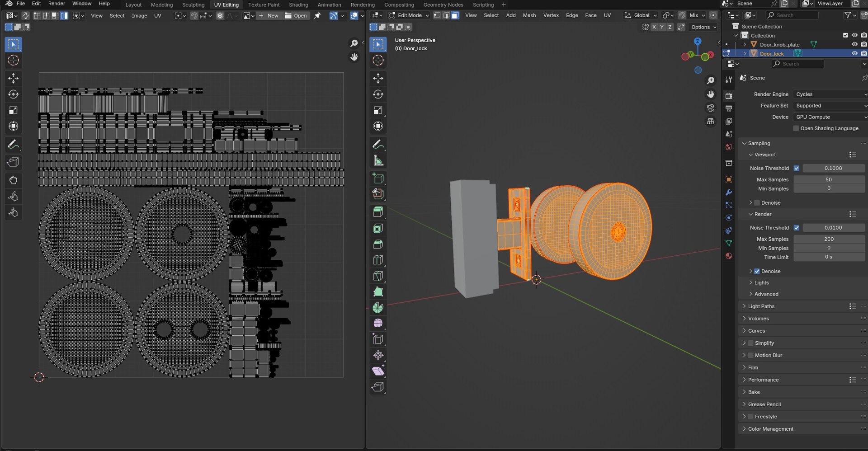Enable the Motion Blur checkbox

(x=750, y=355)
